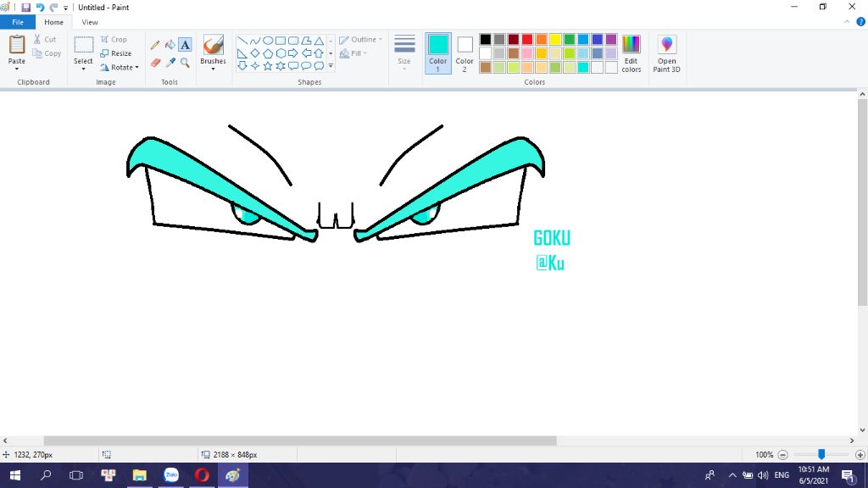Open Opera browser from taskbar

(x=202, y=475)
